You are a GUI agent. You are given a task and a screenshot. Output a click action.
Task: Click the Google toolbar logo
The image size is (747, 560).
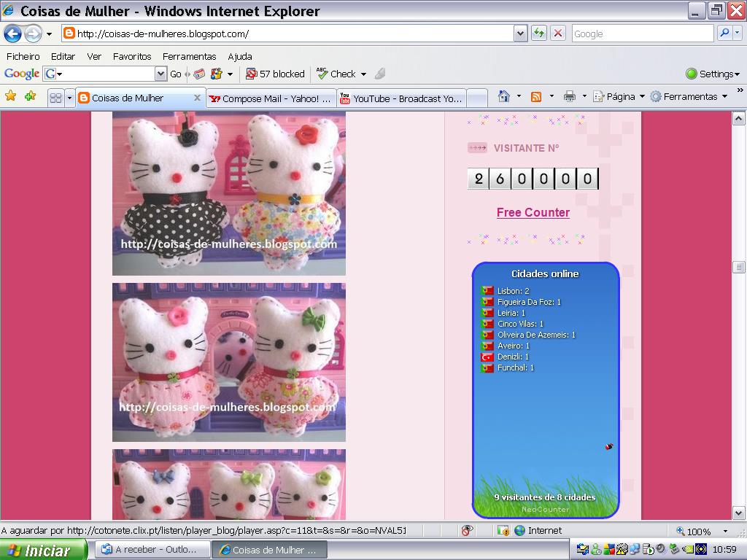click(21, 74)
